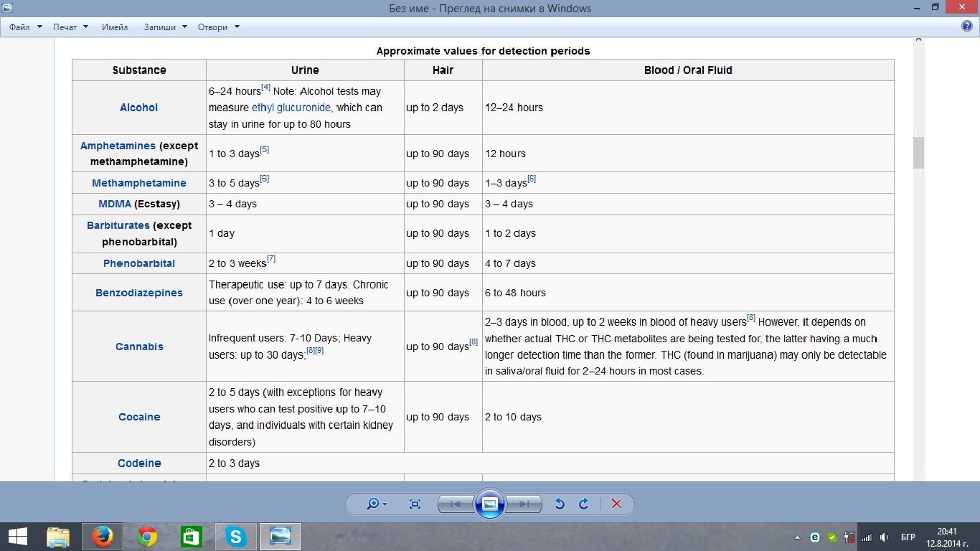
Task: Rotate the image counterclockwise
Action: (x=560, y=504)
